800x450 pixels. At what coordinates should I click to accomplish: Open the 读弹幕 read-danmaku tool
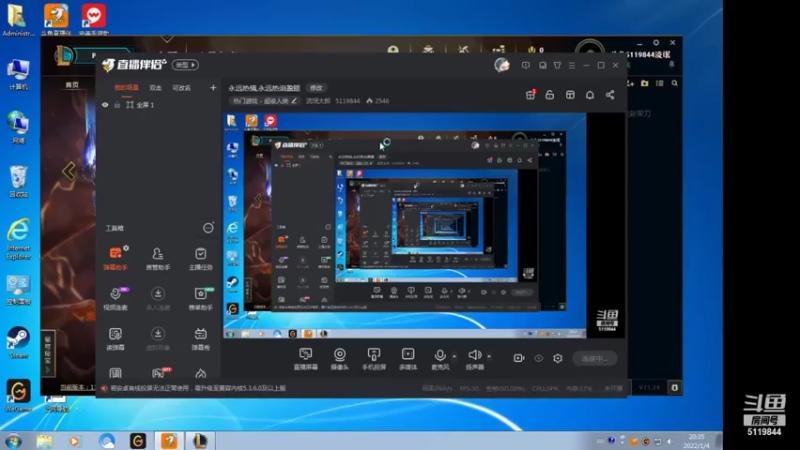[x=115, y=338]
